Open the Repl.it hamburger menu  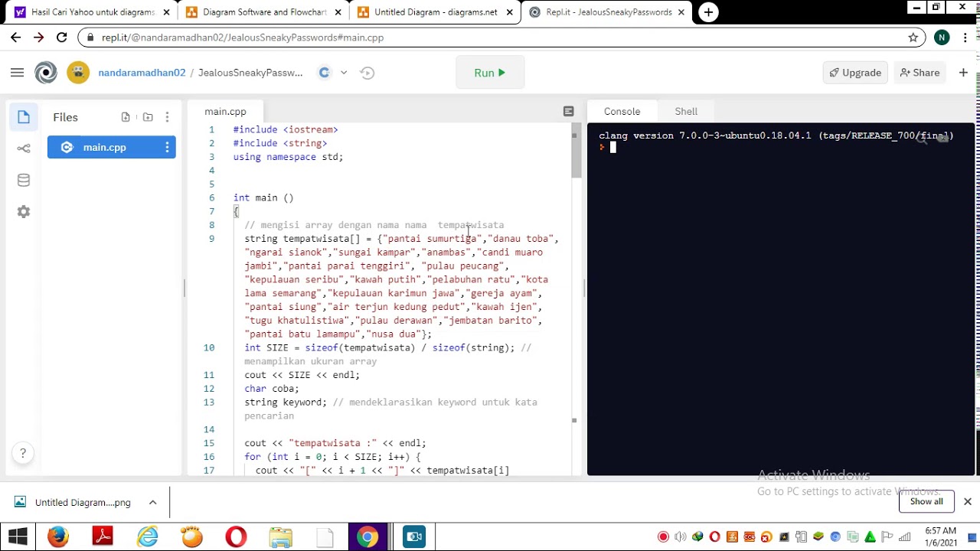click(17, 73)
